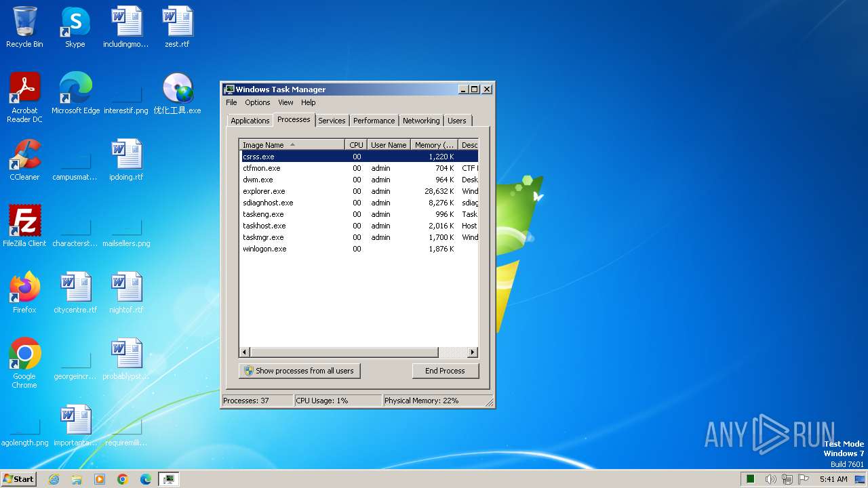
Task: Open the Recycle Bin desktop icon
Action: [x=24, y=28]
